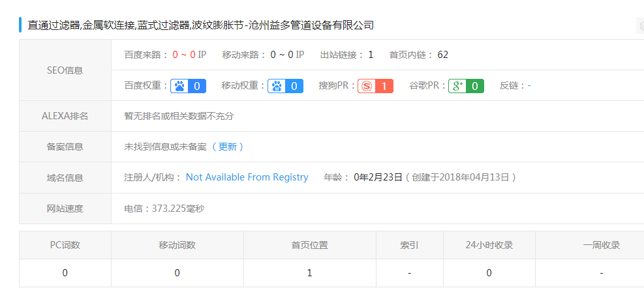Click the paw icon in 移动权重 badge

277,86
